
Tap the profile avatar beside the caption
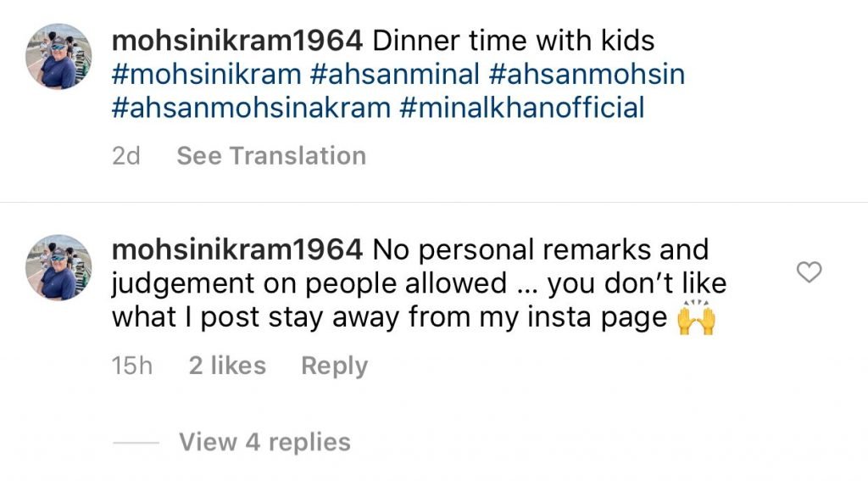(58, 56)
